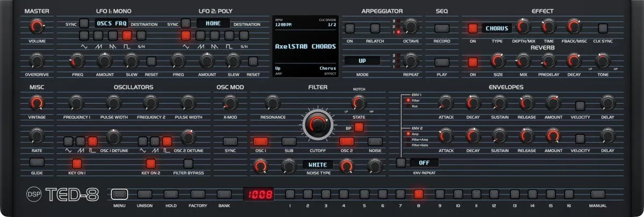The width and height of the screenshot is (644, 217).
Task: Switch off the REVERB ON button
Action: click(x=473, y=62)
